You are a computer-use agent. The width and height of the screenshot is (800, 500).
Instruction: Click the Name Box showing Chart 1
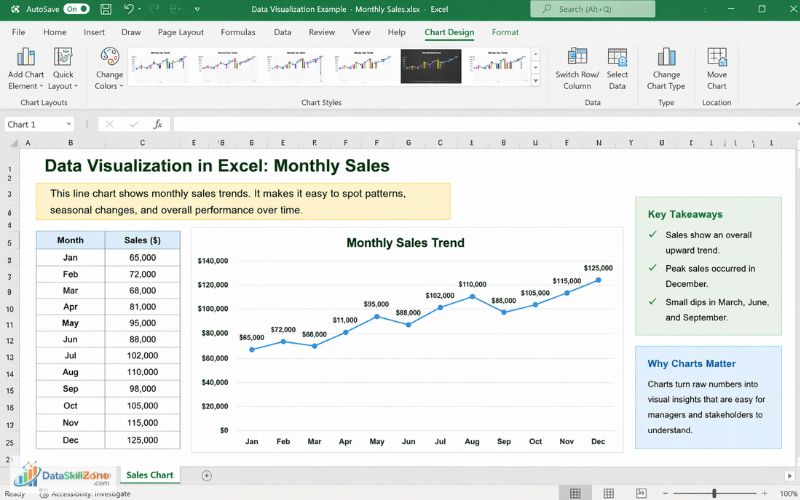[34, 124]
